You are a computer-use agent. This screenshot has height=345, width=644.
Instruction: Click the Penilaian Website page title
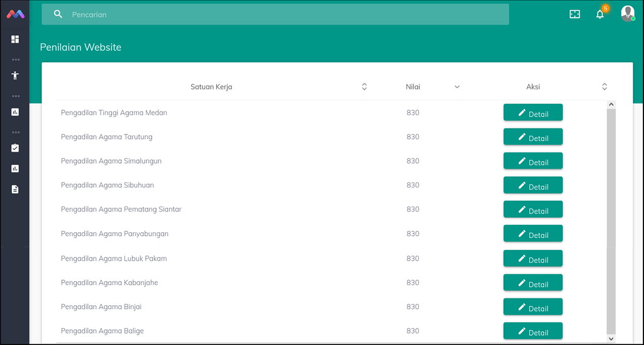pyautogui.click(x=80, y=47)
